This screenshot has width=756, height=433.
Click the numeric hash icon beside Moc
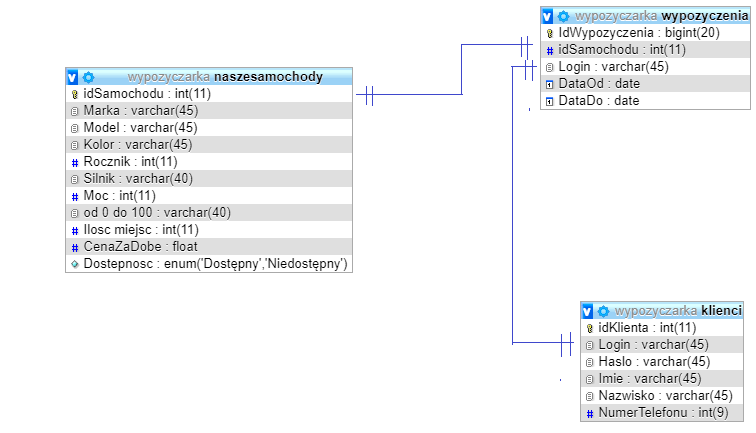75,196
